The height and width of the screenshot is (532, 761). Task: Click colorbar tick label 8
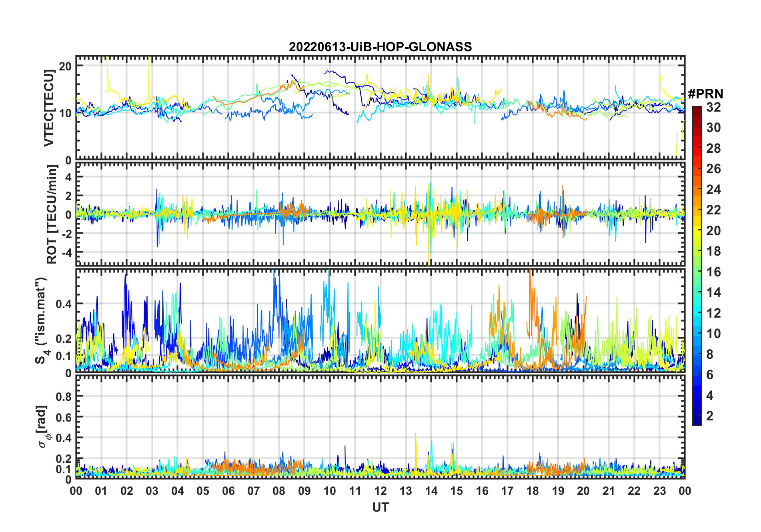tap(710, 354)
